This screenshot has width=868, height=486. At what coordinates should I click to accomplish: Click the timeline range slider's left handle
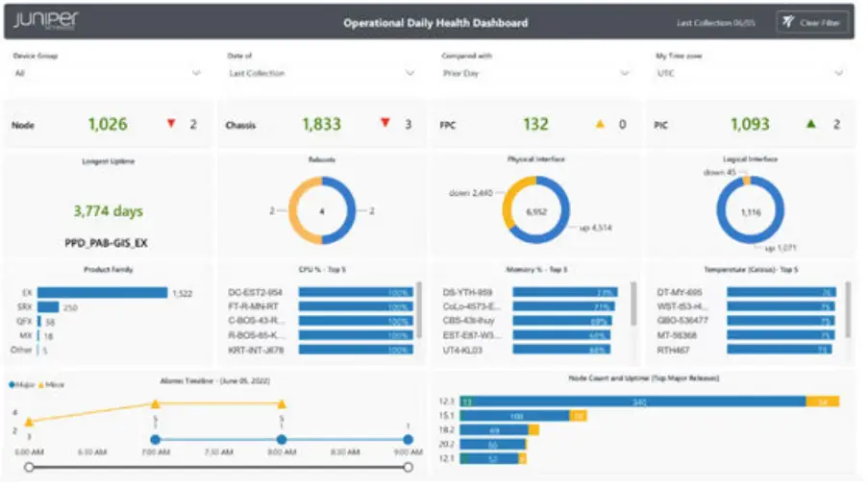[30, 468]
